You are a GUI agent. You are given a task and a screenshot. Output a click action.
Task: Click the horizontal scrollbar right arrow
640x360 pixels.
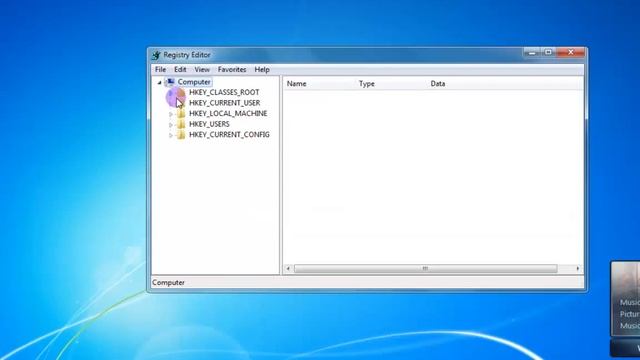[578, 269]
